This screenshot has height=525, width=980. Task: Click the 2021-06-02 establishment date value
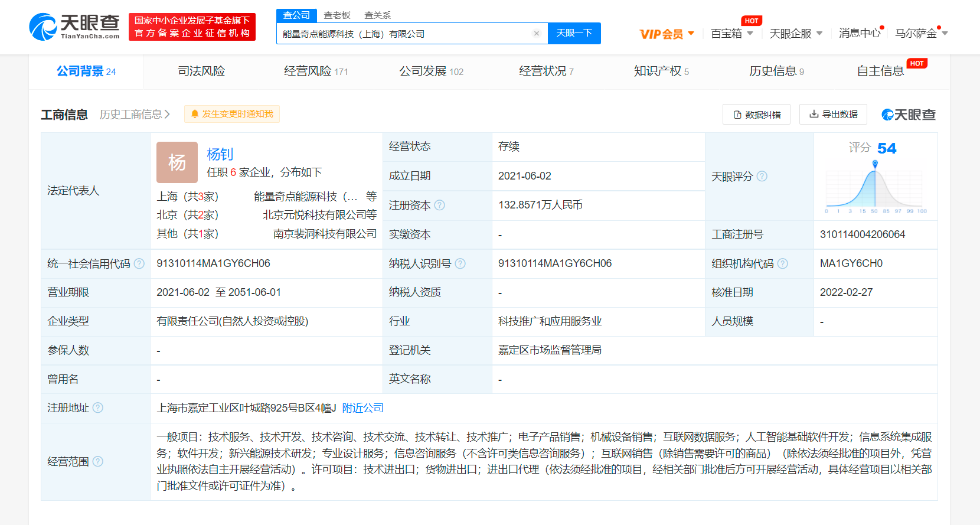(x=525, y=176)
